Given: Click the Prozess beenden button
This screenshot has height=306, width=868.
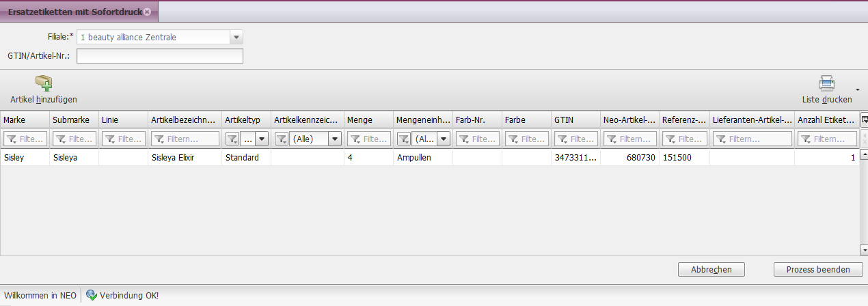Looking at the screenshot, I should pyautogui.click(x=819, y=270).
